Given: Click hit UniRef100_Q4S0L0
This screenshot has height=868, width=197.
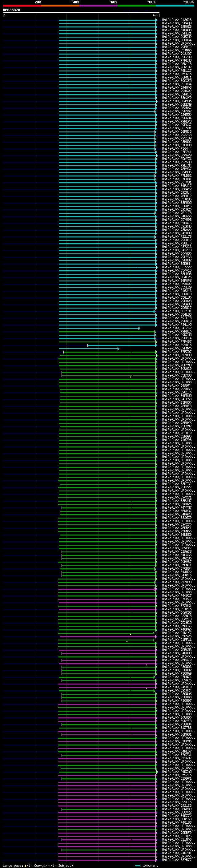Looking at the screenshot, I should click(x=177, y=687).
